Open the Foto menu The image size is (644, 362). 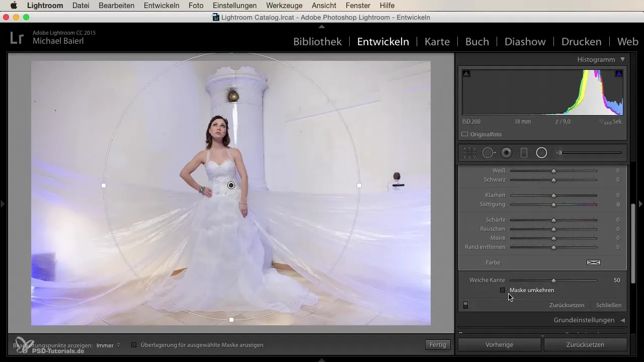click(196, 6)
